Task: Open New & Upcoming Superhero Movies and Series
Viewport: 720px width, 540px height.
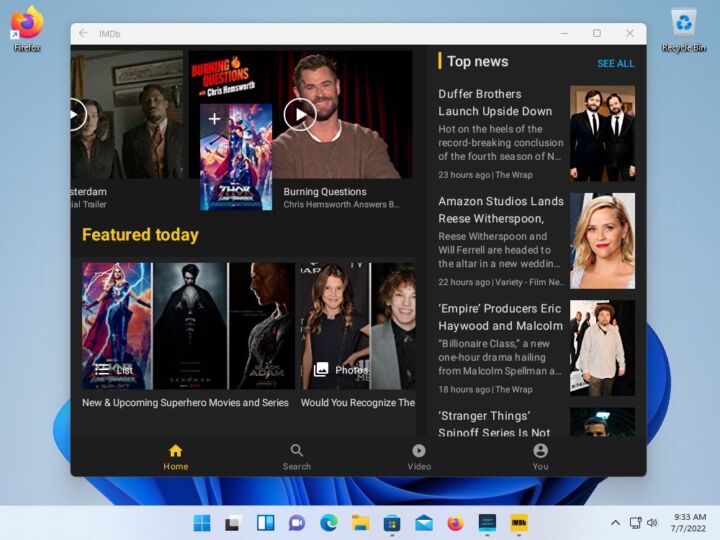Action: pos(185,403)
